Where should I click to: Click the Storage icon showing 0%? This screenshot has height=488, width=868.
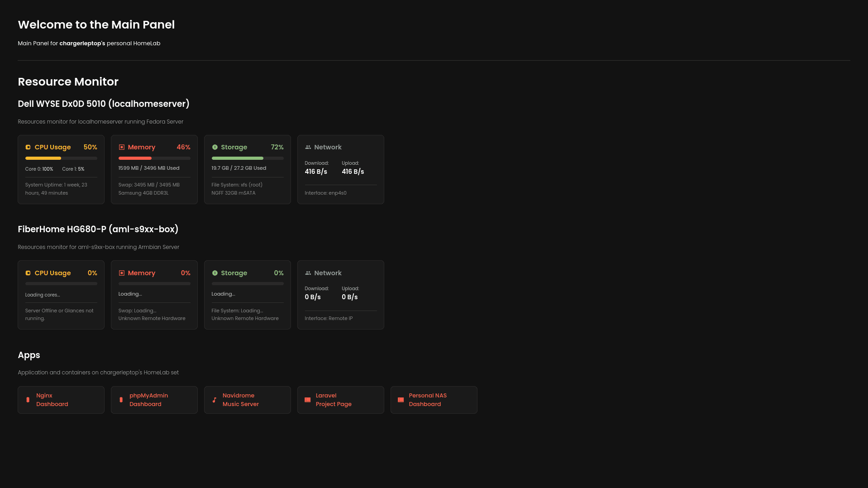215,273
